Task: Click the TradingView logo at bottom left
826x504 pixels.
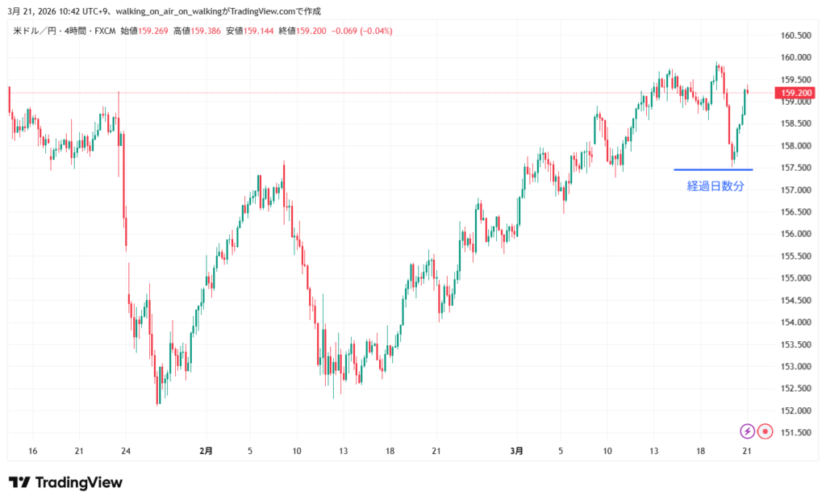Action: point(65,482)
